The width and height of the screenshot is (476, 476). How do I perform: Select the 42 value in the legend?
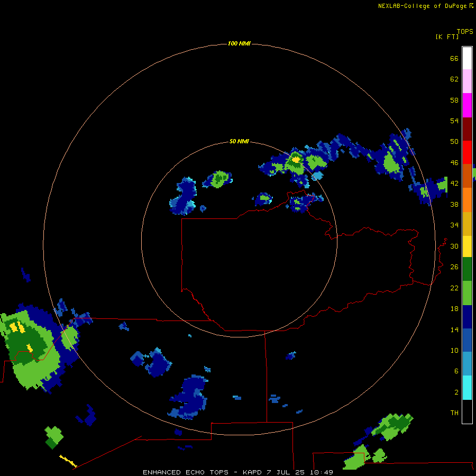point(454,184)
